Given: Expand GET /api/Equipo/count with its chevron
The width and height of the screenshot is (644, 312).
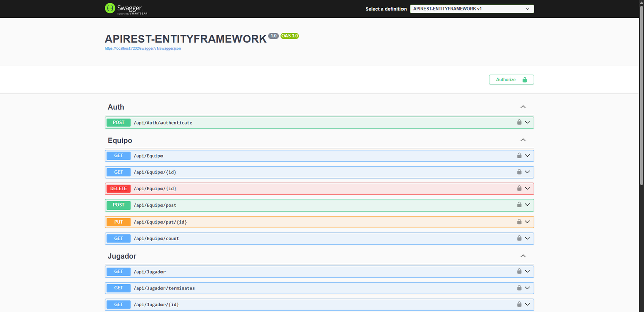Looking at the screenshot, I should click(527, 238).
